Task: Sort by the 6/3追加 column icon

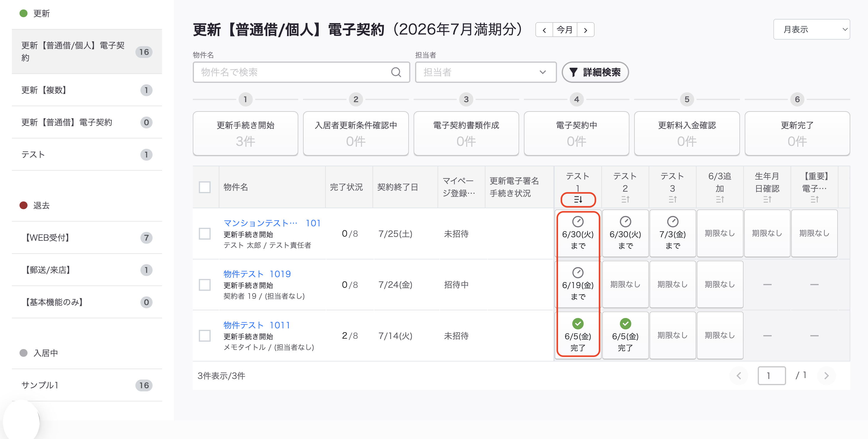Action: 720,200
